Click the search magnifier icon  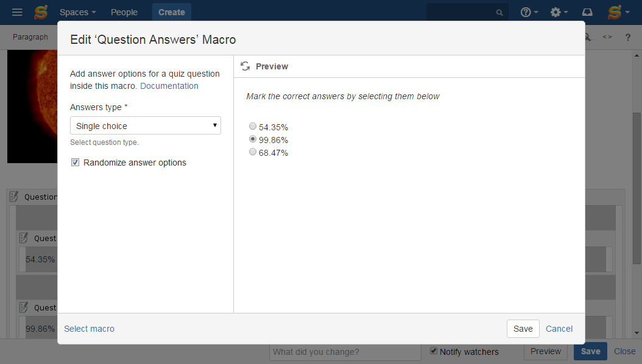click(x=499, y=13)
